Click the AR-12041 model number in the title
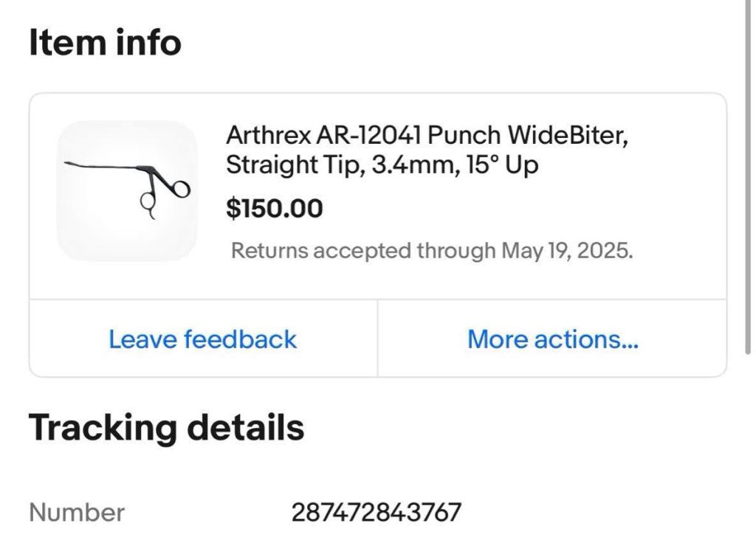 point(368,135)
